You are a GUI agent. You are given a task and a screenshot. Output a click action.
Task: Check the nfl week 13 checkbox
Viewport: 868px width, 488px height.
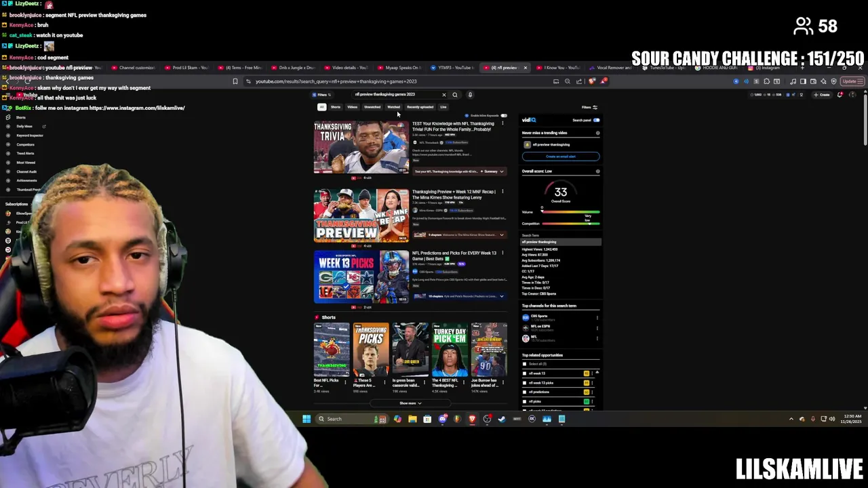(524, 373)
